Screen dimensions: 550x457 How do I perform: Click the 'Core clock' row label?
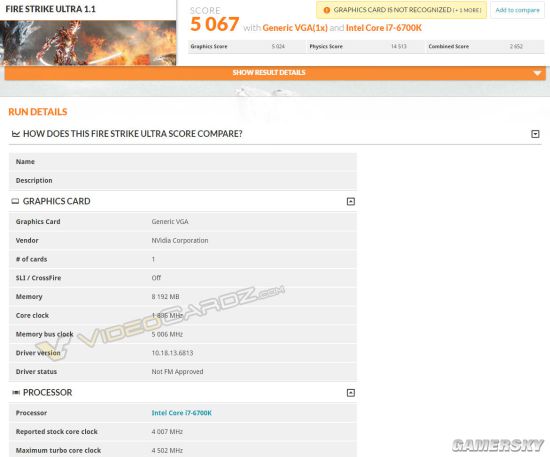[32, 315]
